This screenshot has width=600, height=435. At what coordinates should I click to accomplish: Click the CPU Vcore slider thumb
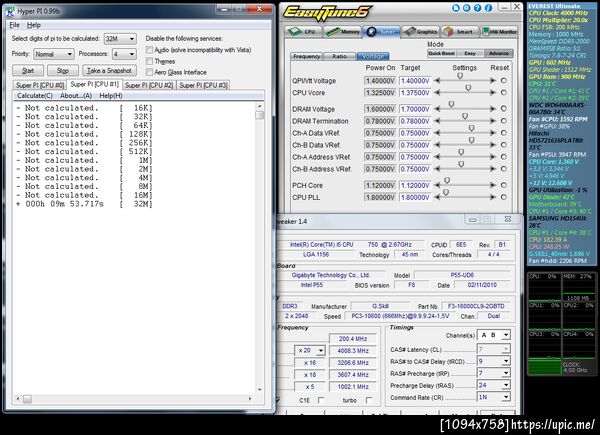[468, 88]
